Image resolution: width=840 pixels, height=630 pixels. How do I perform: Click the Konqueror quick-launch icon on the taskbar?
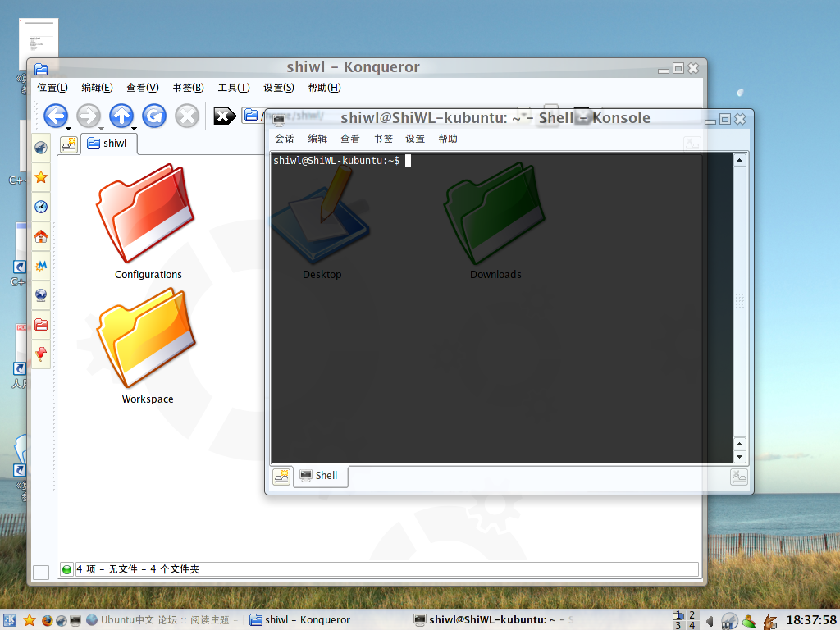click(62, 620)
